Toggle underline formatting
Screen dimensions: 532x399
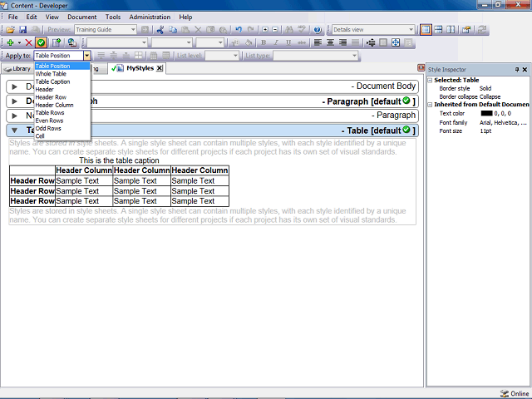click(288, 42)
